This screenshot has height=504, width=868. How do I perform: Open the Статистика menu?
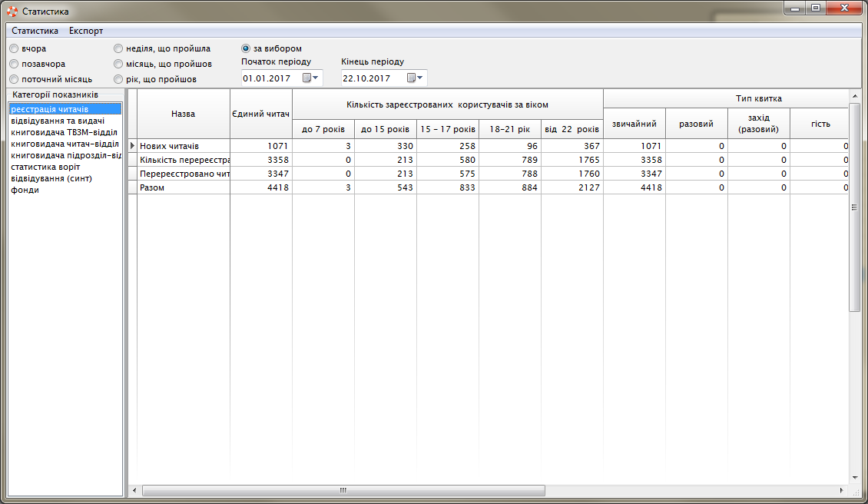(x=35, y=31)
